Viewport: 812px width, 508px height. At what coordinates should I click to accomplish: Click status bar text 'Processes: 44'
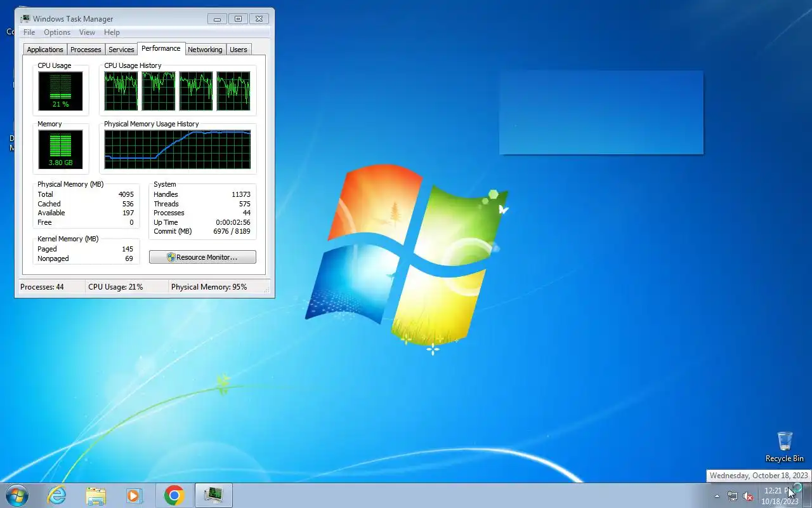(x=42, y=287)
